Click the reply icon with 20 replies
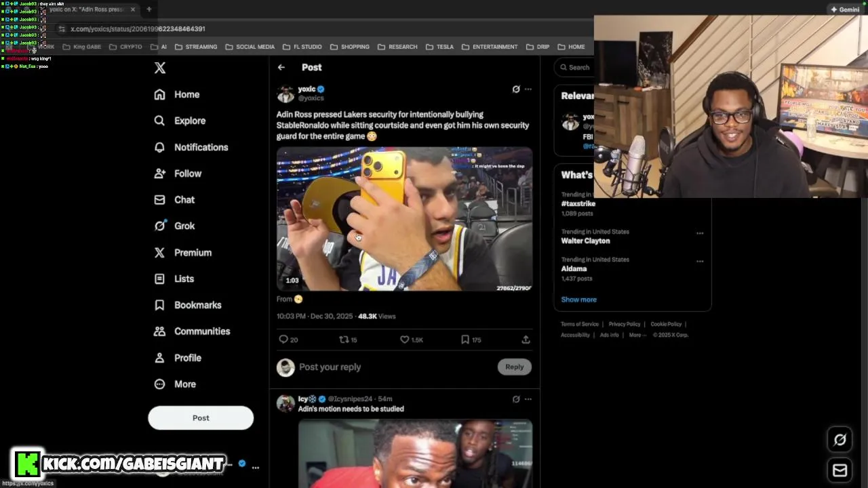The image size is (868, 488). click(288, 340)
